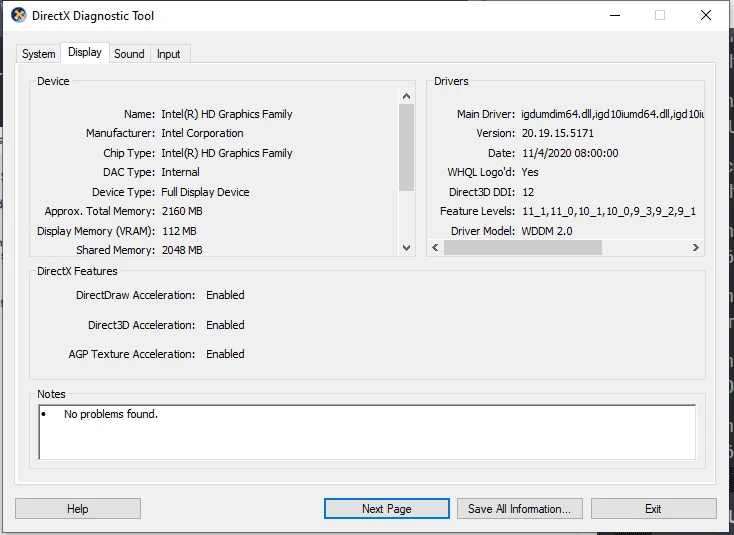Go to the Input tab
Viewport: 734px width, 535px height.
[x=169, y=54]
